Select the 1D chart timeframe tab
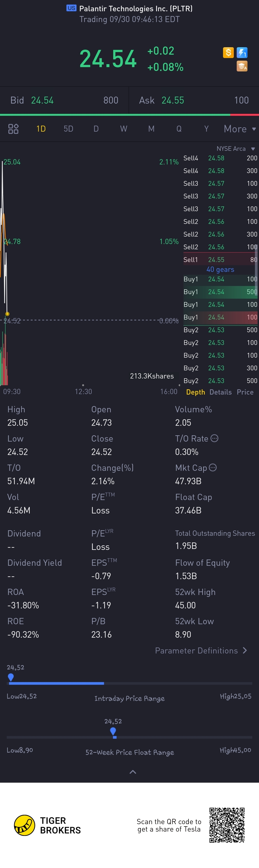The height and width of the screenshot is (868, 259). point(41,129)
